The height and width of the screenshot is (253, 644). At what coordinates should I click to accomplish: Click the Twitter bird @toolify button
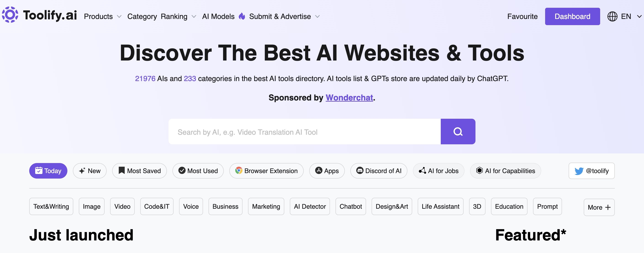coord(591,171)
